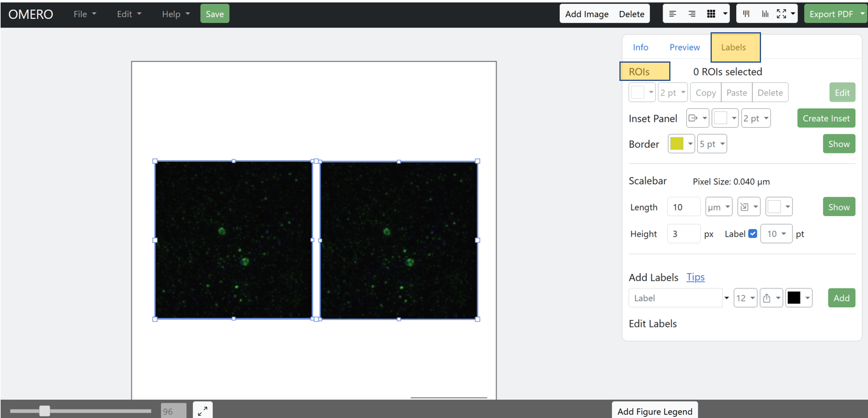Screen dimensions: 868x418
Task: Click the zoom to fit arrows icon
Action: pos(202,411)
